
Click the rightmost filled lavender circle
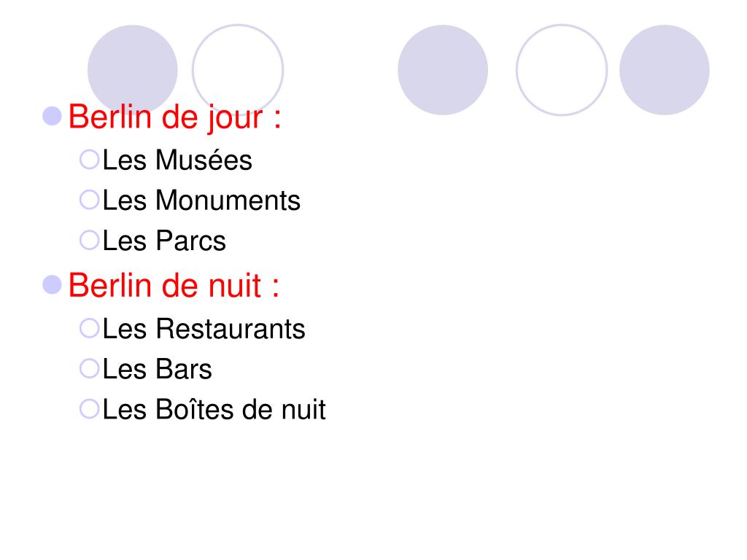(x=664, y=70)
